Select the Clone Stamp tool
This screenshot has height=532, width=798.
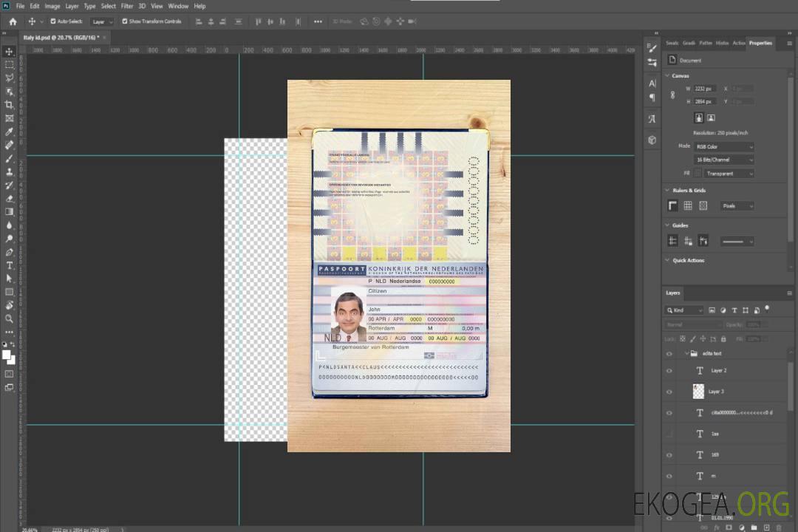pyautogui.click(x=9, y=171)
